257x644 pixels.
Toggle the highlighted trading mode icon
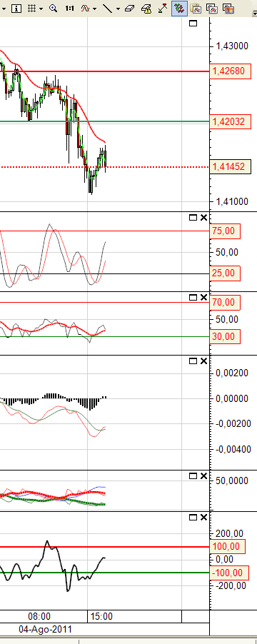(180, 9)
